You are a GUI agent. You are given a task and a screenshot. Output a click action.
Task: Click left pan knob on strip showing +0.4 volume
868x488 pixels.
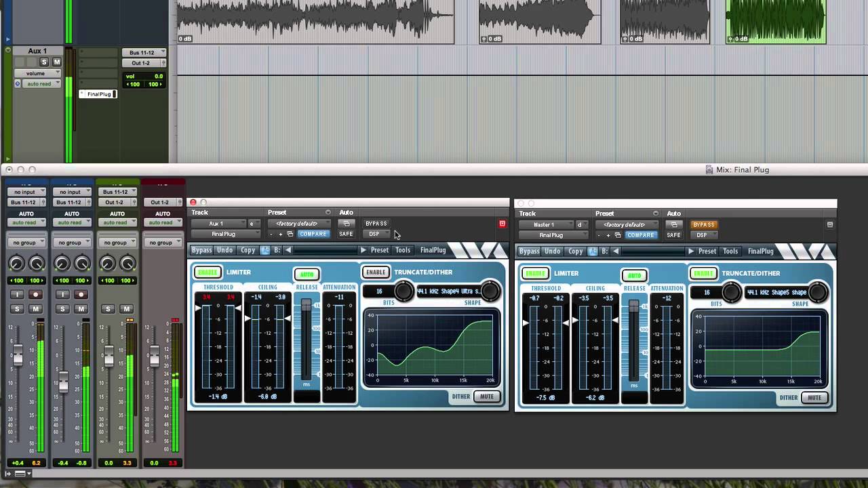(x=16, y=264)
